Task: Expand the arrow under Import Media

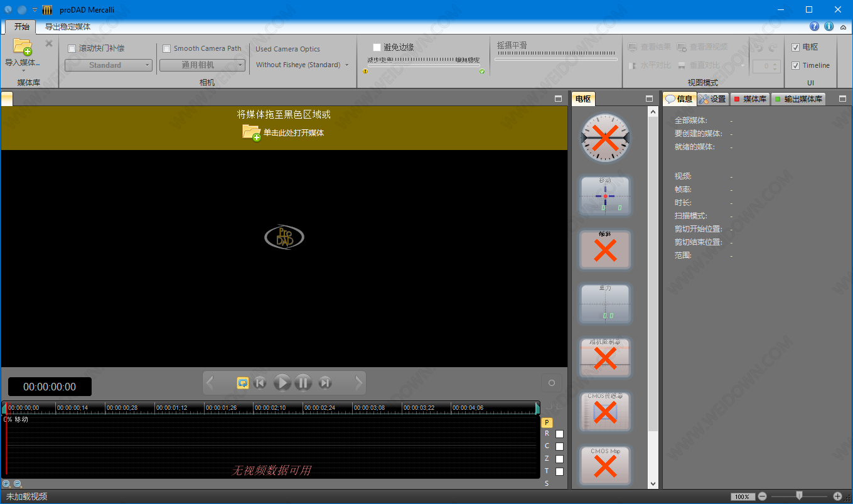Action: coord(23,70)
